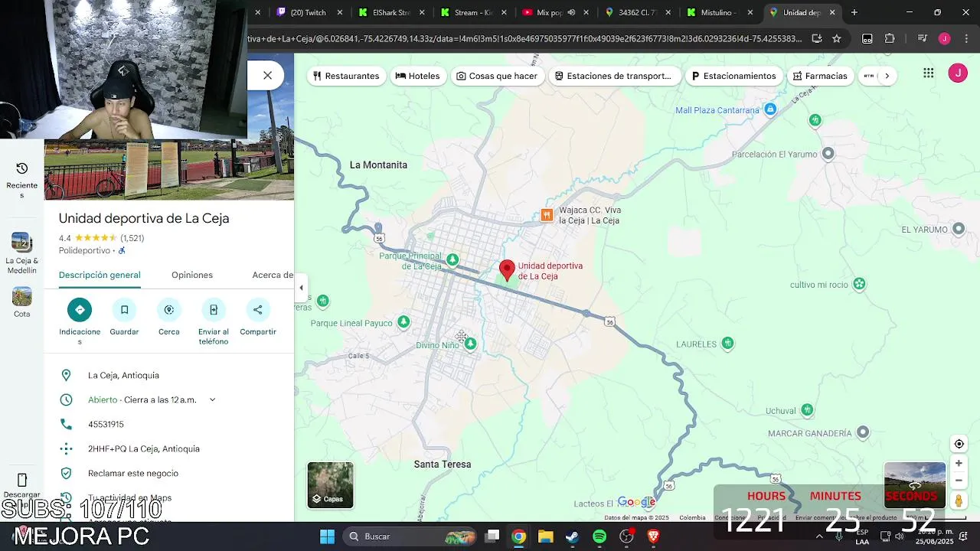The image size is (980, 551).
Task: Bookmark this page with the star icon
Action: pyautogui.click(x=837, y=38)
